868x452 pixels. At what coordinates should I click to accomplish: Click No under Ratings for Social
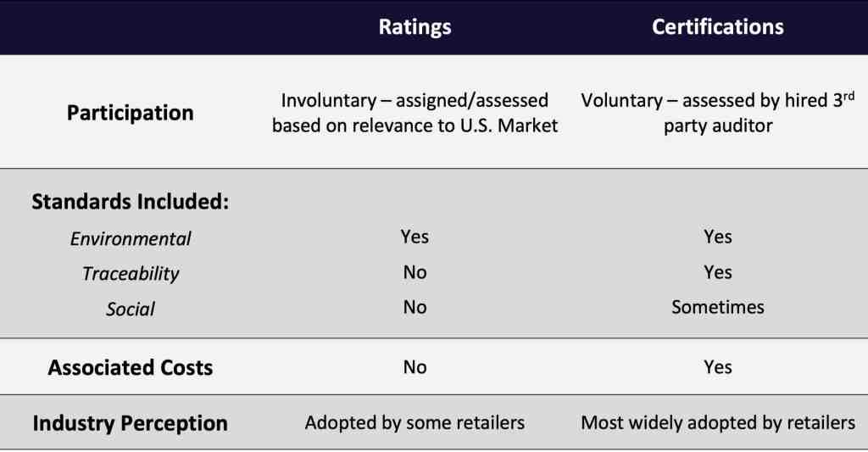pyautogui.click(x=415, y=307)
